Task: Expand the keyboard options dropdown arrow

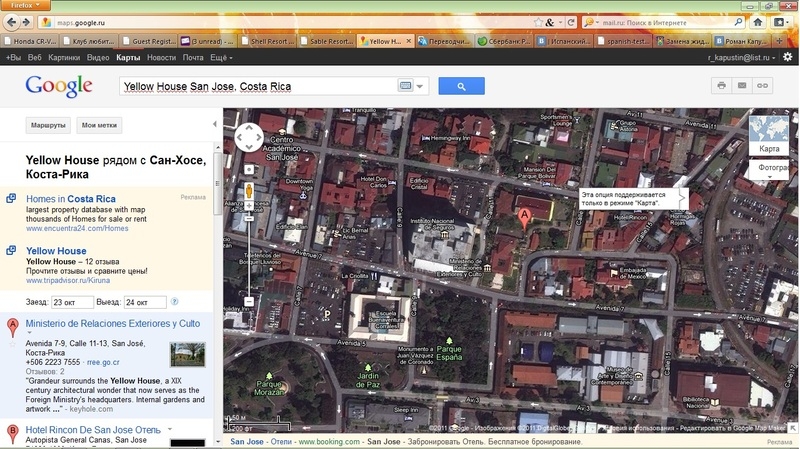Action: pos(420,86)
